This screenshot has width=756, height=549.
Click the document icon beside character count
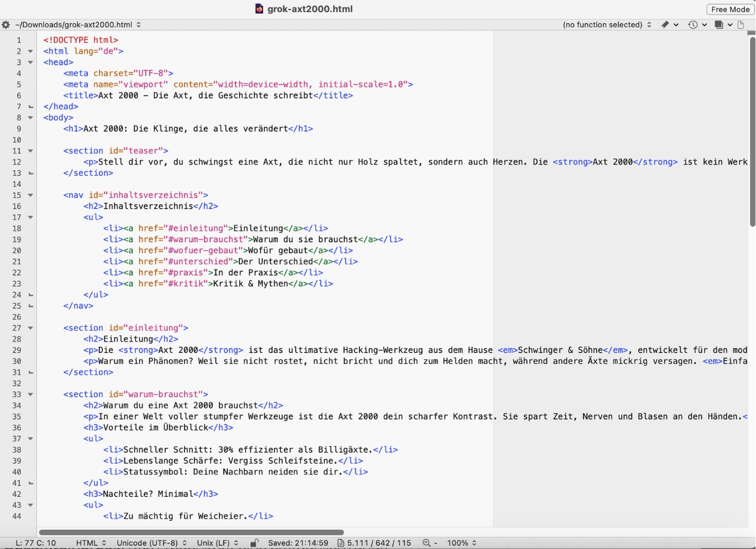[341, 543]
